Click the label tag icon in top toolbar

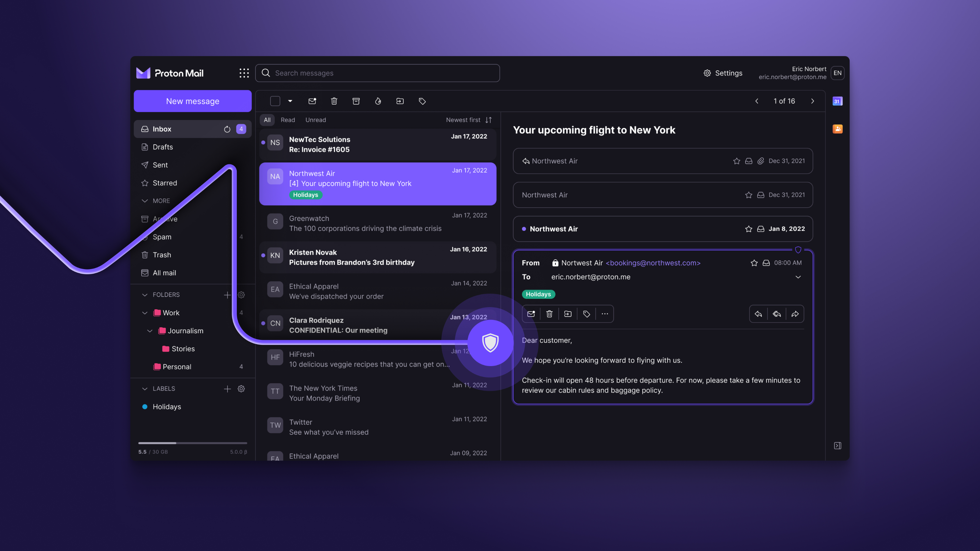click(x=422, y=101)
